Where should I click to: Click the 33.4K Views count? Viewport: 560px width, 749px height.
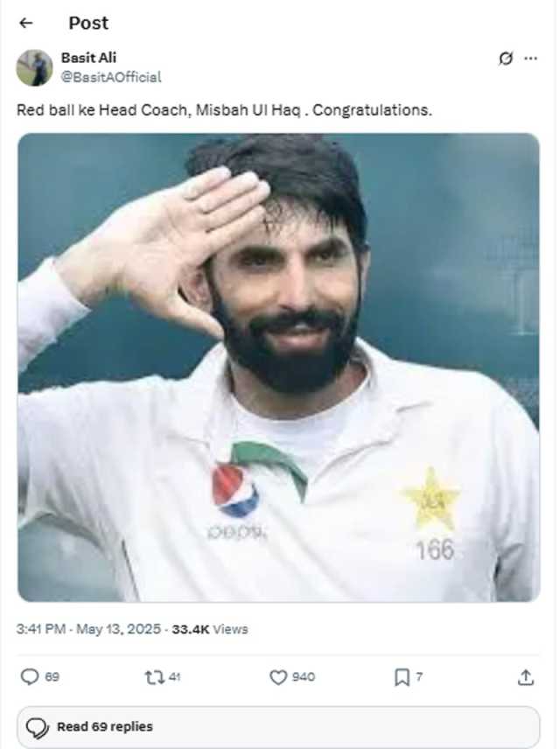click(x=210, y=628)
